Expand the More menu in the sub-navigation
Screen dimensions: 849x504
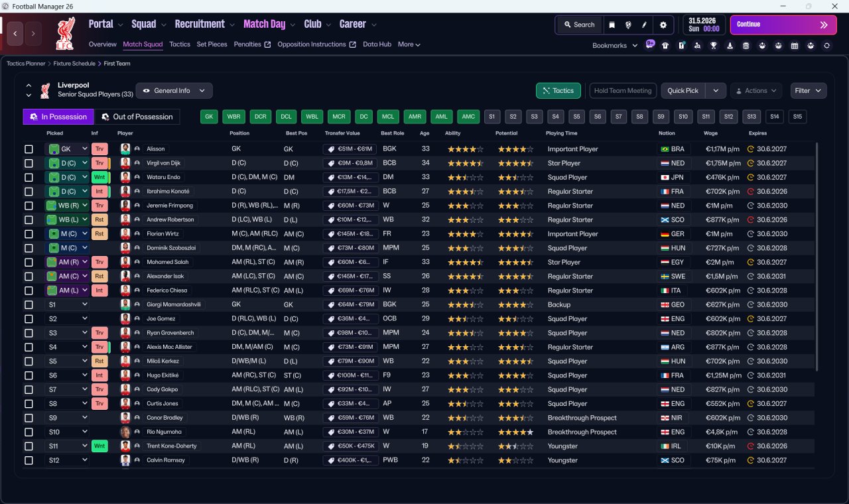[409, 44]
